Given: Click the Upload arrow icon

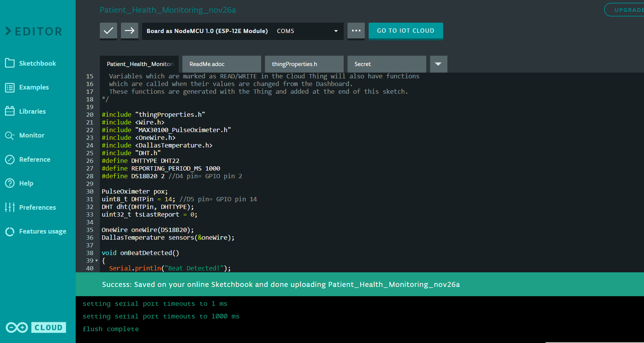Looking at the screenshot, I should coord(129,31).
